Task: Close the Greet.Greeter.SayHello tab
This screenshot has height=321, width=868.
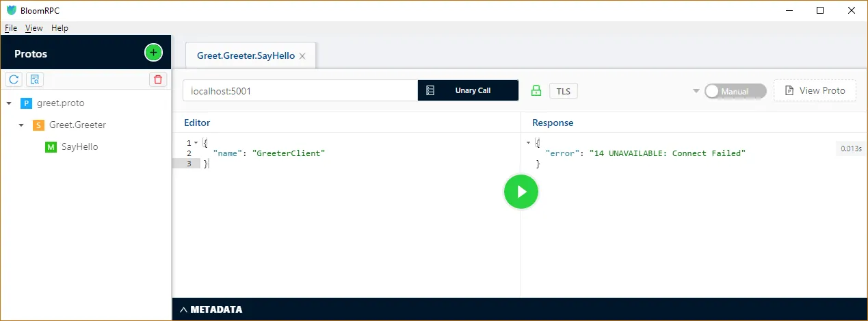Action: click(x=302, y=56)
